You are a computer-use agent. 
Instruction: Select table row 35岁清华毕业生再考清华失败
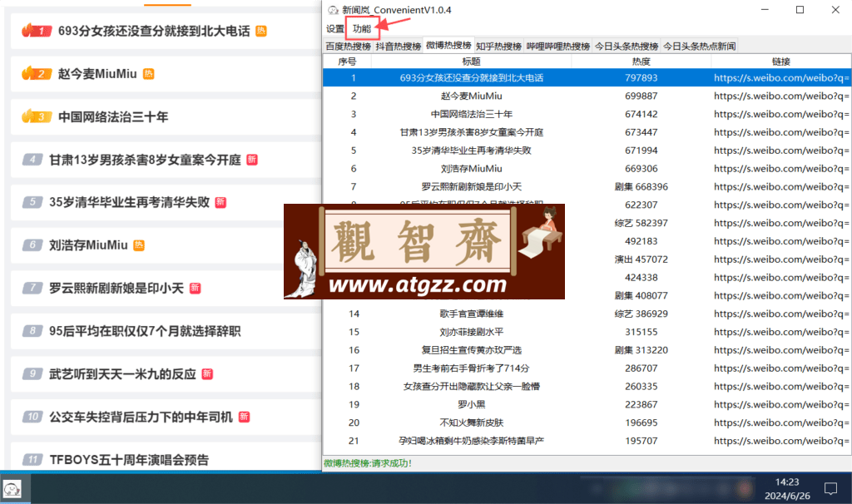click(587, 151)
